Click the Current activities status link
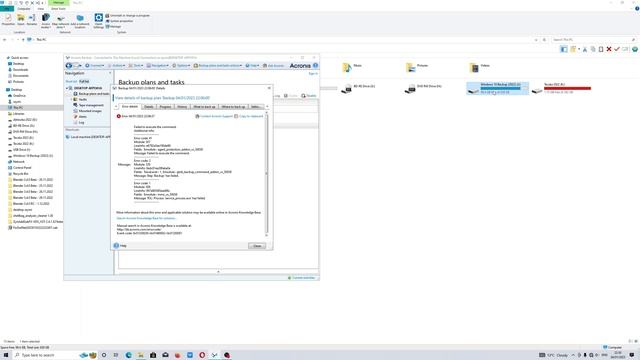Viewport: 640px width, 360px height. coord(302,278)
